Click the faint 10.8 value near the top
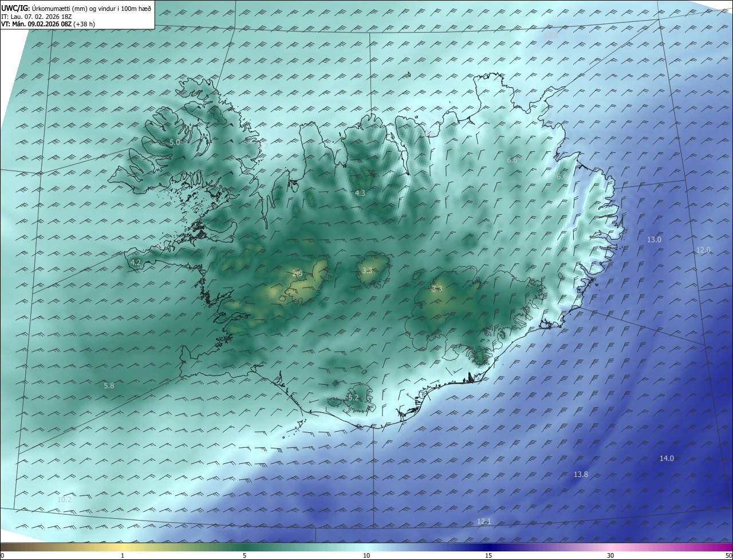This screenshot has height=560, width=733. click(x=551, y=36)
